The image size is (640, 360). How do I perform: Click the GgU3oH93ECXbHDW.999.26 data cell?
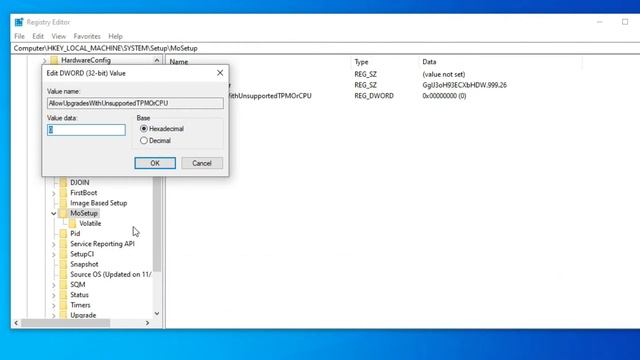tap(464, 85)
